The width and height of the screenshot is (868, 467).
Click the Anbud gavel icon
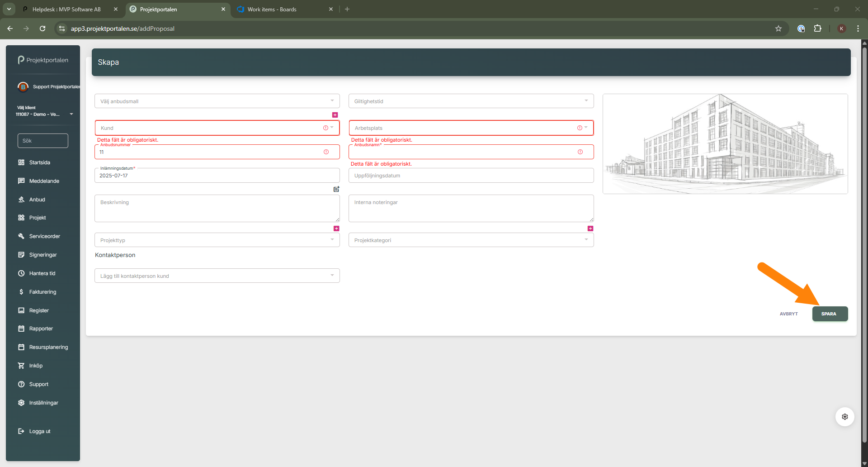pos(21,200)
